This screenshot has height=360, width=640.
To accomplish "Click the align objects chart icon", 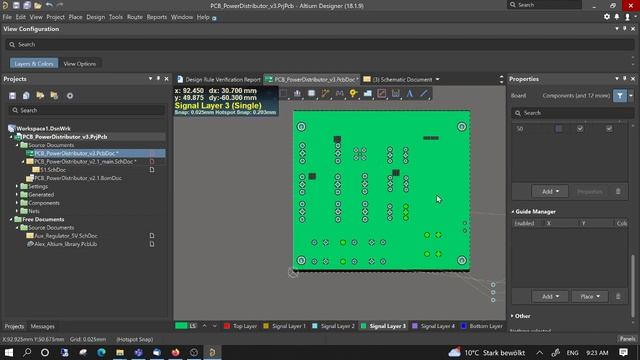I will 297,93.
